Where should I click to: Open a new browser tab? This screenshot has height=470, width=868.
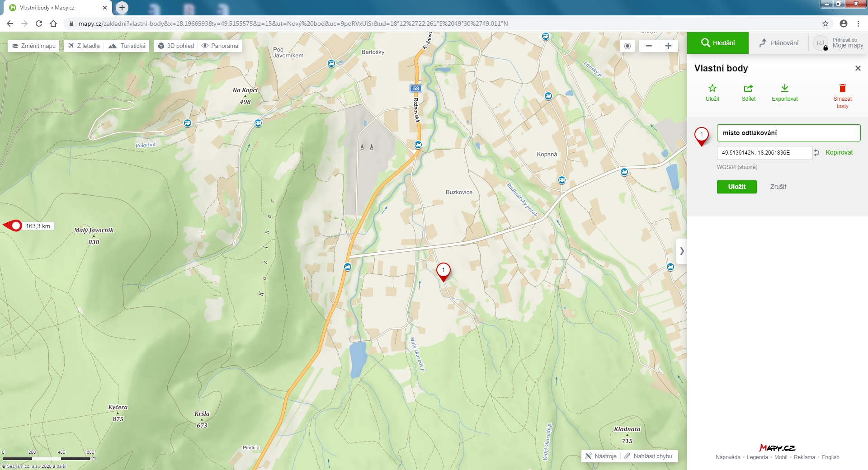pos(122,8)
